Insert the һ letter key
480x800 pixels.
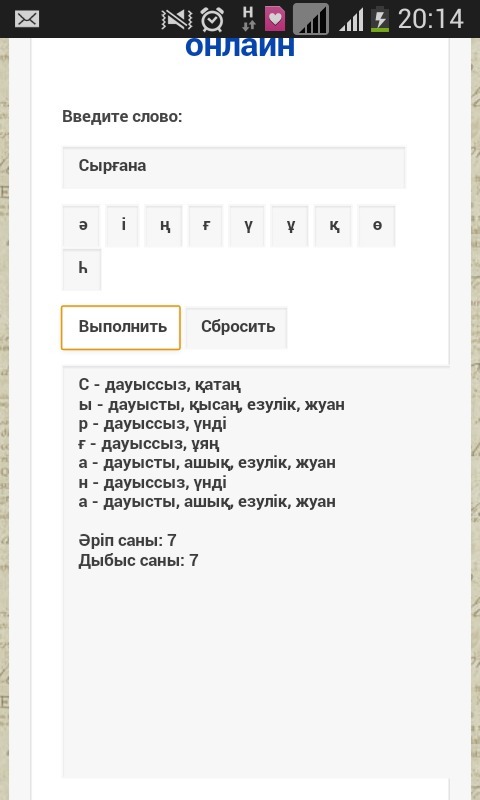[82, 269]
